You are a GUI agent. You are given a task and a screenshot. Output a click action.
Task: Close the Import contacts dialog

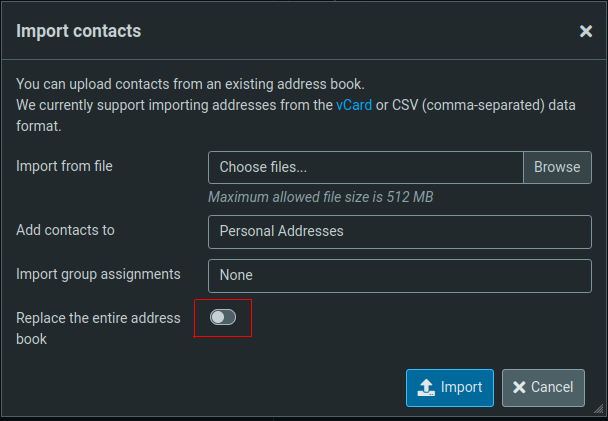(x=586, y=31)
